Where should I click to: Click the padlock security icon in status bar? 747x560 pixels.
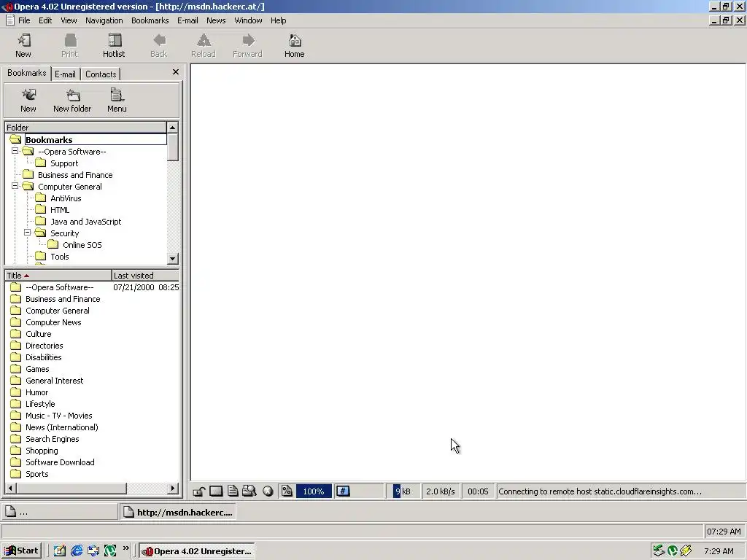tap(199, 491)
